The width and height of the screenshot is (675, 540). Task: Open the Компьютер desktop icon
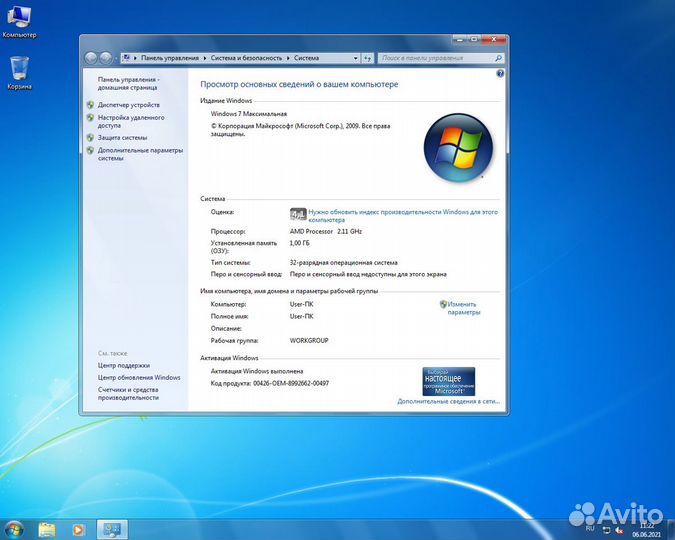19,21
